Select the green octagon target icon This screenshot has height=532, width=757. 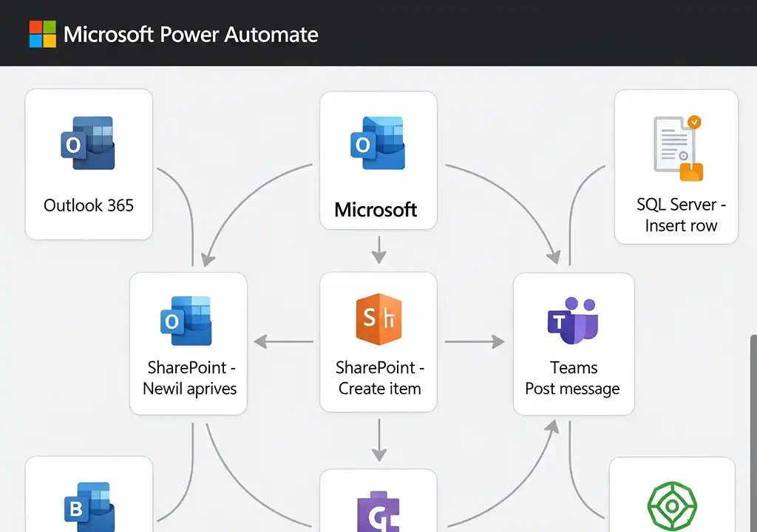pos(672,506)
